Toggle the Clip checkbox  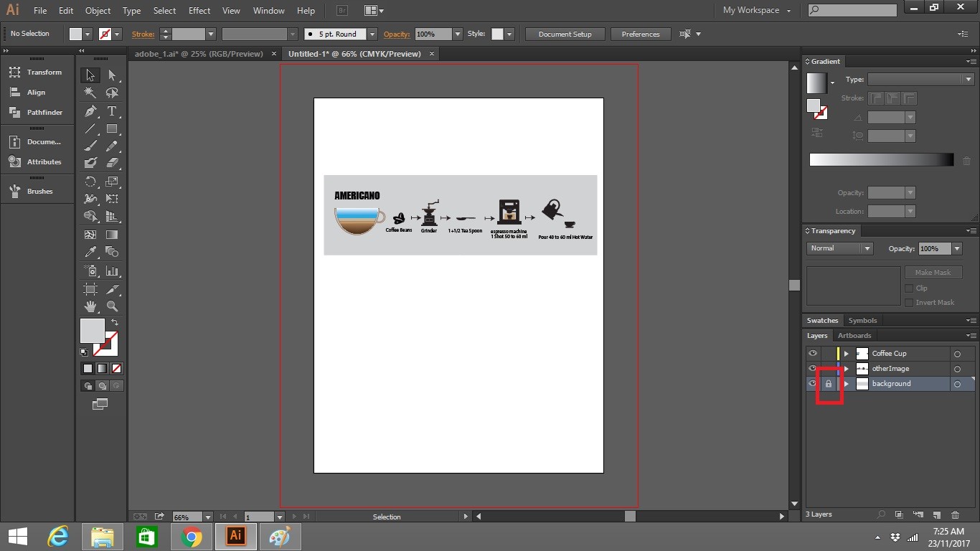(909, 288)
